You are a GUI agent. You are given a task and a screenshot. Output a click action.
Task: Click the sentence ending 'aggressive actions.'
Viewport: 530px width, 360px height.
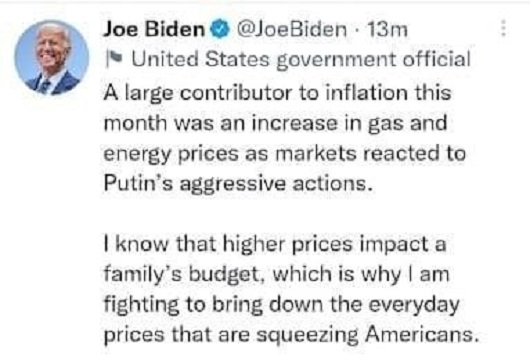click(238, 184)
